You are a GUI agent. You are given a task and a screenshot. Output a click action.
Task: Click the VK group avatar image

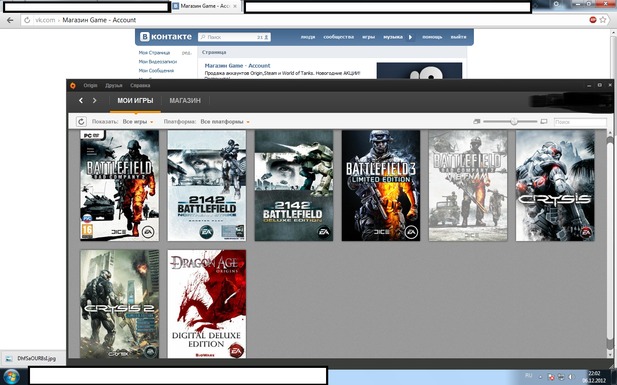(x=419, y=71)
